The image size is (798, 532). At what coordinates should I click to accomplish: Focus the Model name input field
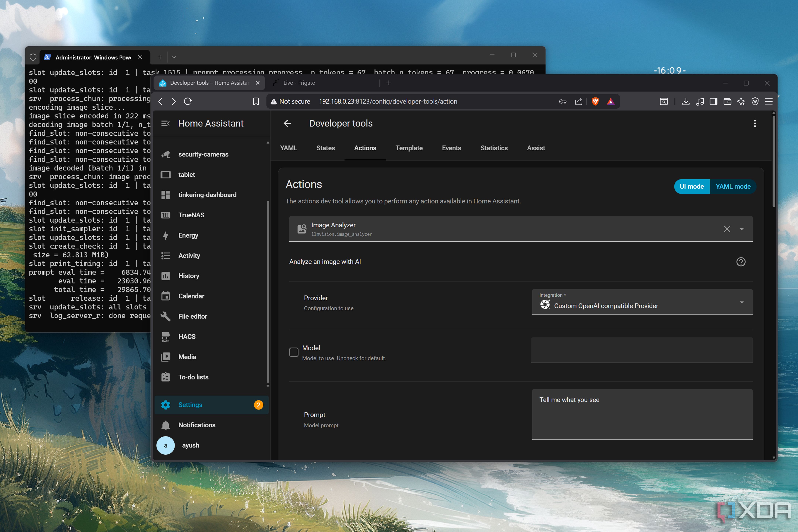click(642, 350)
